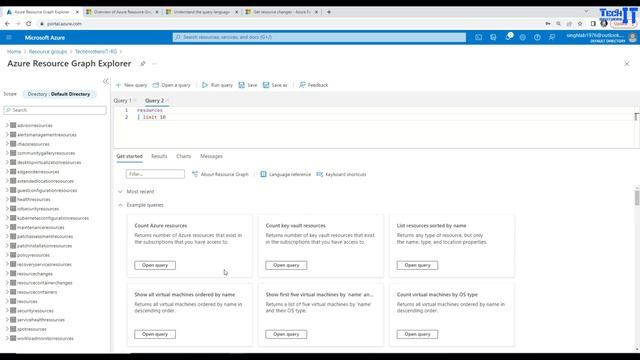Close the Azure Resource Graph Explorer browser tab
The height and width of the screenshot is (360, 640).
point(77,12)
